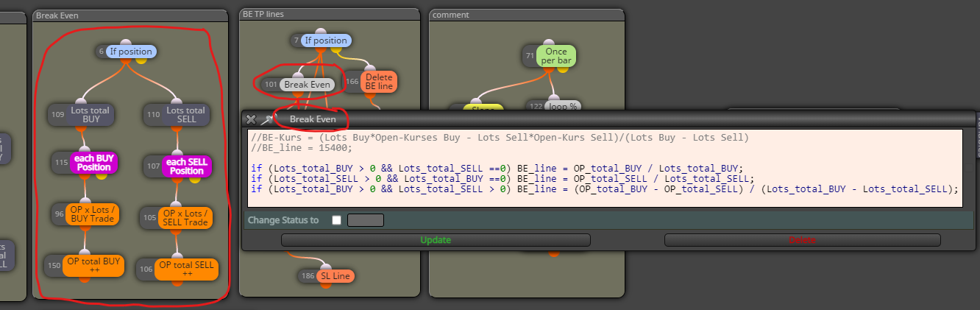Select the Break Even node numbered 101
The image size is (980, 310).
[299, 85]
